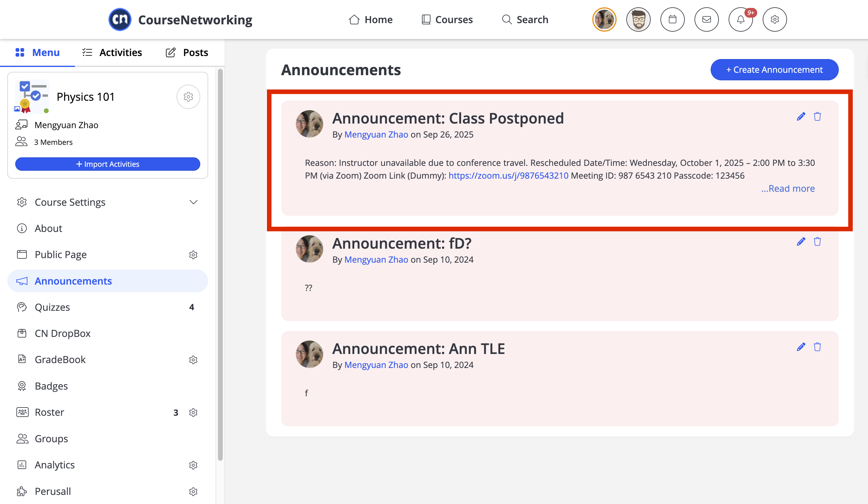The image size is (868, 504).
Task: Click instructor name Mengyuan Zhao in course card
Action: click(x=66, y=125)
